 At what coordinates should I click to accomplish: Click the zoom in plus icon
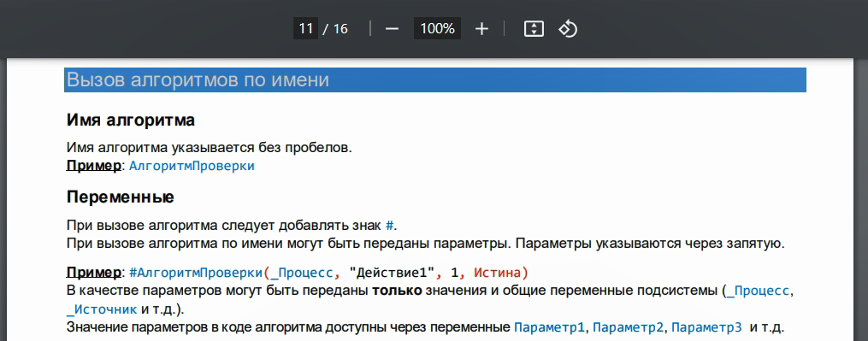[x=481, y=29]
